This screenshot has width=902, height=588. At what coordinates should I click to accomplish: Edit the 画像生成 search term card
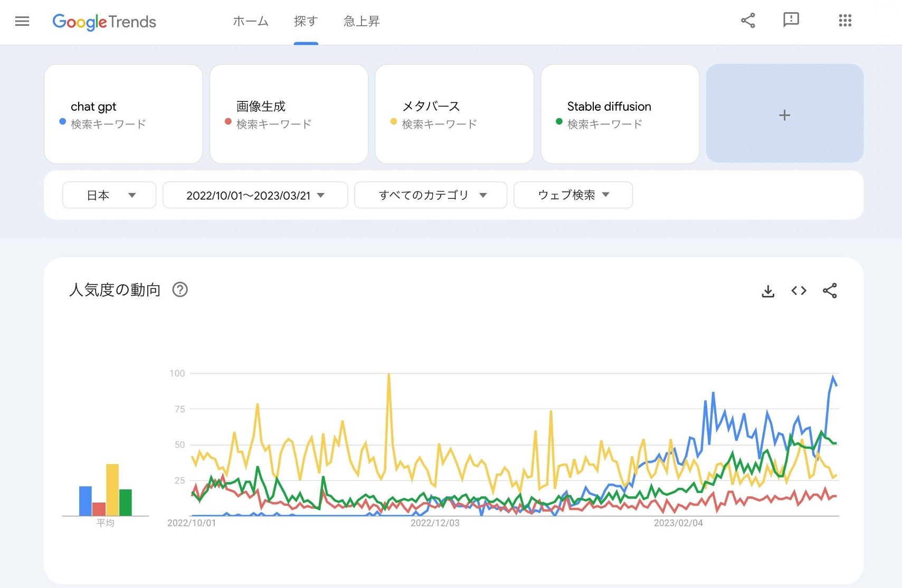tap(289, 114)
